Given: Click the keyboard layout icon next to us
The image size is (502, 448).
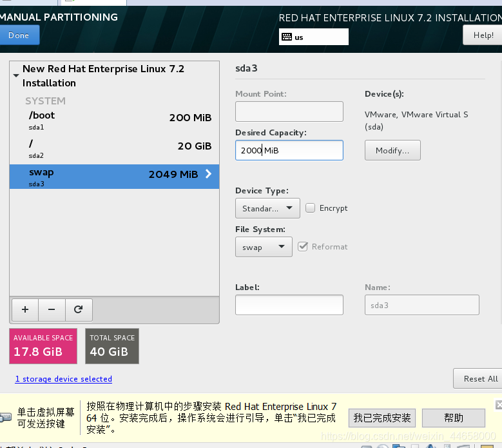Looking at the screenshot, I should tap(287, 37).
